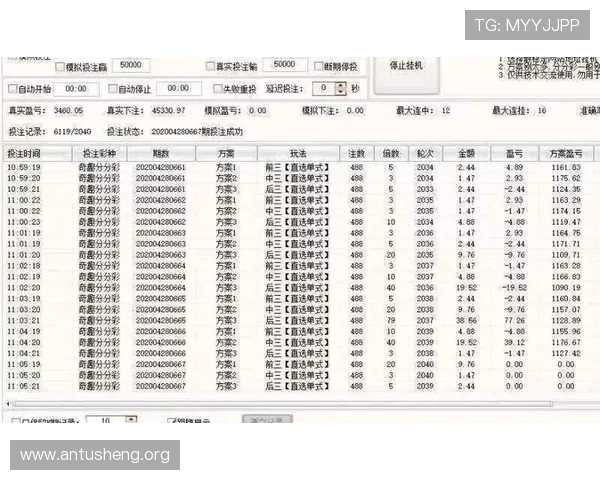600x480 pixels.
Task: Click the 模拟盈亏 value 0.00
Action: click(258, 111)
